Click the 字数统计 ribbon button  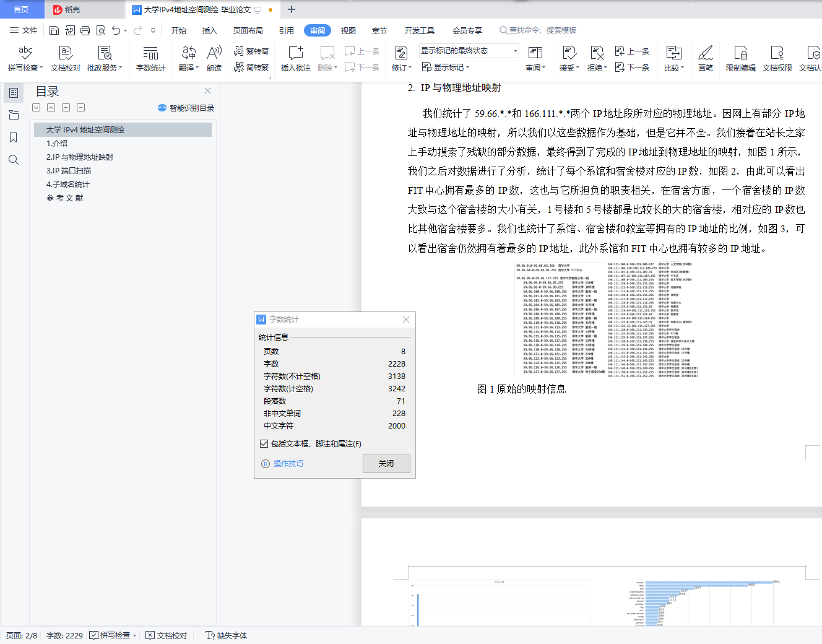click(x=151, y=59)
